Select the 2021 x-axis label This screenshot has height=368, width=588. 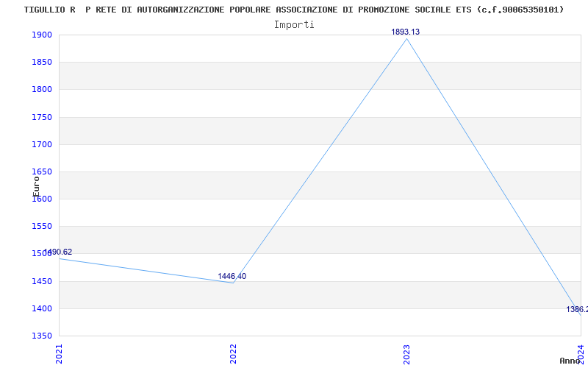tap(59, 354)
